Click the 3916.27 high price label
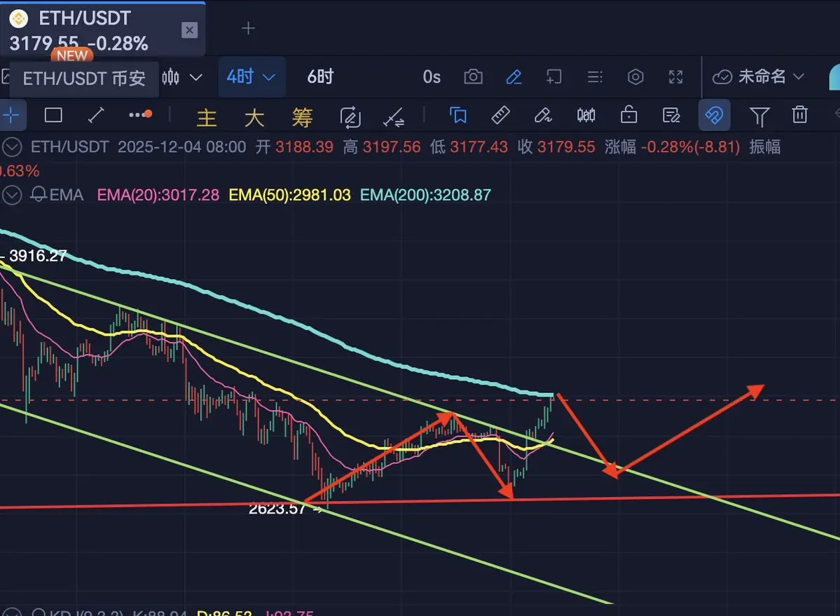This screenshot has width=840, height=616. click(x=38, y=256)
